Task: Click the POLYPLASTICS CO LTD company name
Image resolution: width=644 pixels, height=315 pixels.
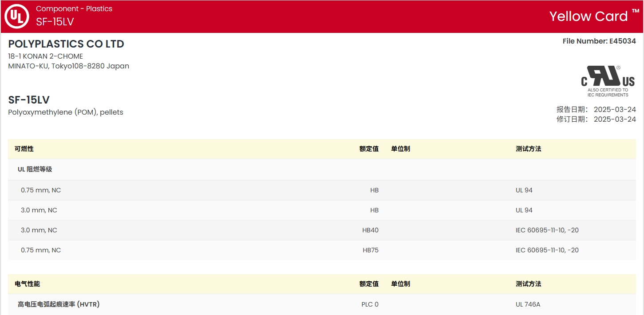Action: pyautogui.click(x=66, y=44)
